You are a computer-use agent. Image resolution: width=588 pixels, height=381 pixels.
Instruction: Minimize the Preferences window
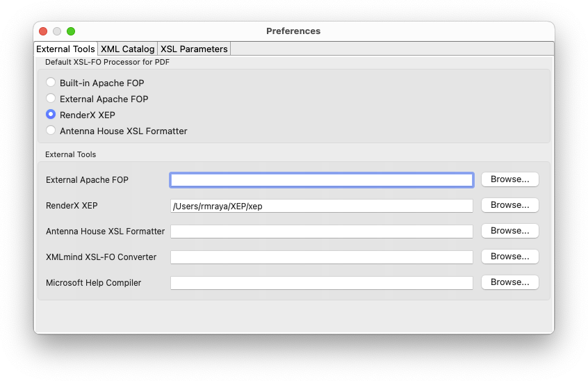pos(57,31)
